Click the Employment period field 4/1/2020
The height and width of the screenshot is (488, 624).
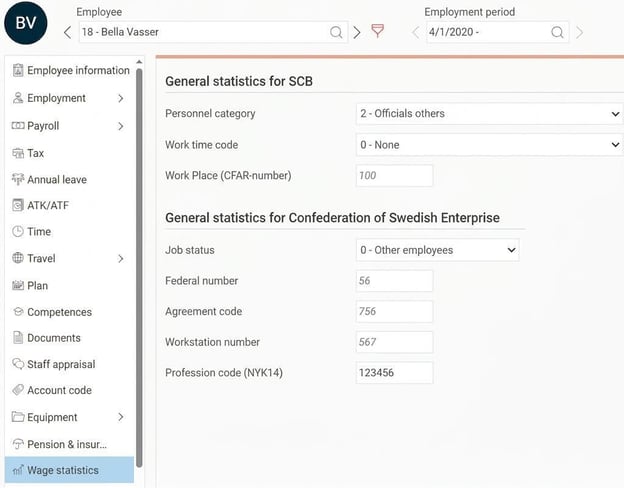coord(497,32)
